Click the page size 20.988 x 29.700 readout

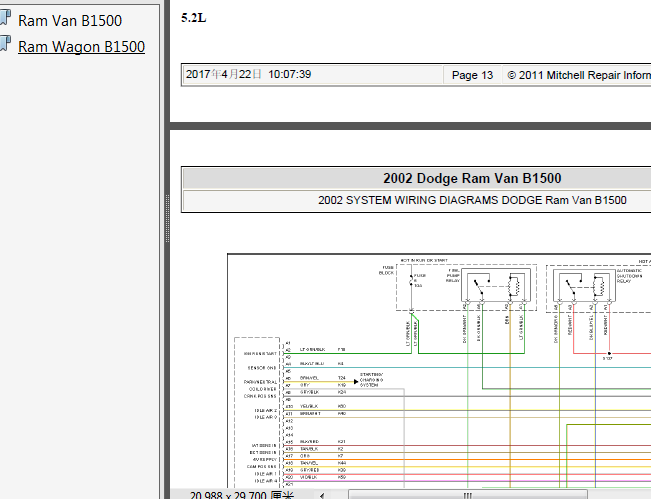click(x=242, y=495)
